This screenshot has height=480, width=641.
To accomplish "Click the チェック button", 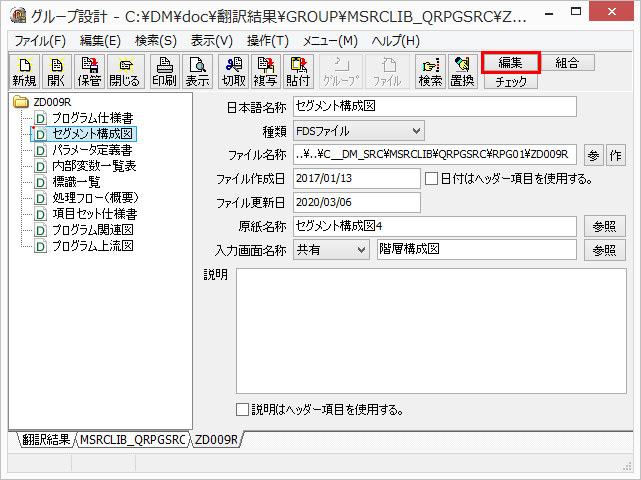I will click(x=511, y=82).
